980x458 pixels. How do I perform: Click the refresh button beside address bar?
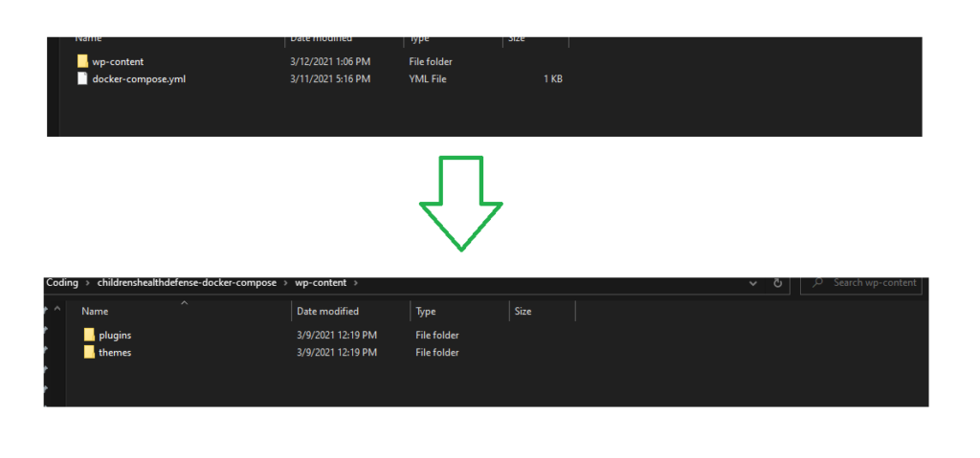778,283
